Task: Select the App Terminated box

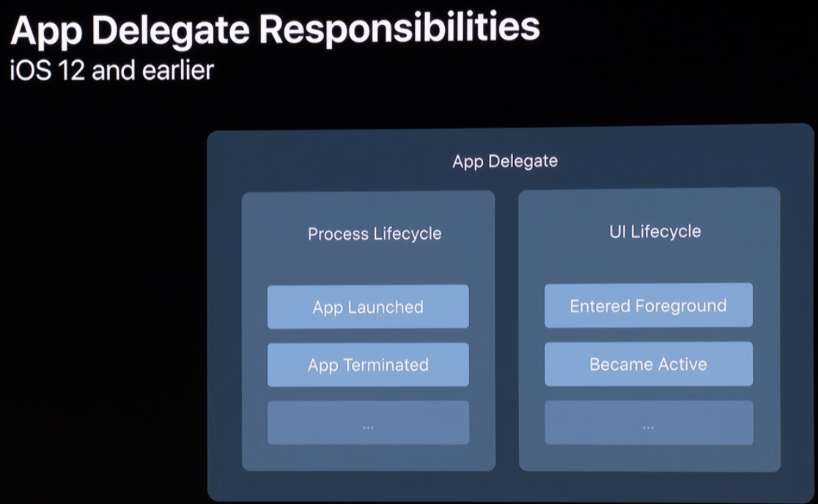Action: 368,364
